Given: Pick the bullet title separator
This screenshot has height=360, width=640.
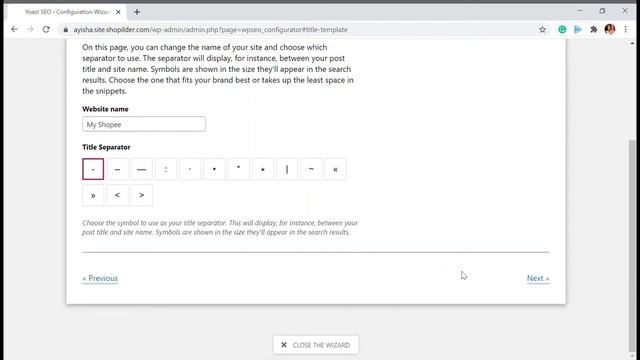Looking at the screenshot, I should (214, 169).
